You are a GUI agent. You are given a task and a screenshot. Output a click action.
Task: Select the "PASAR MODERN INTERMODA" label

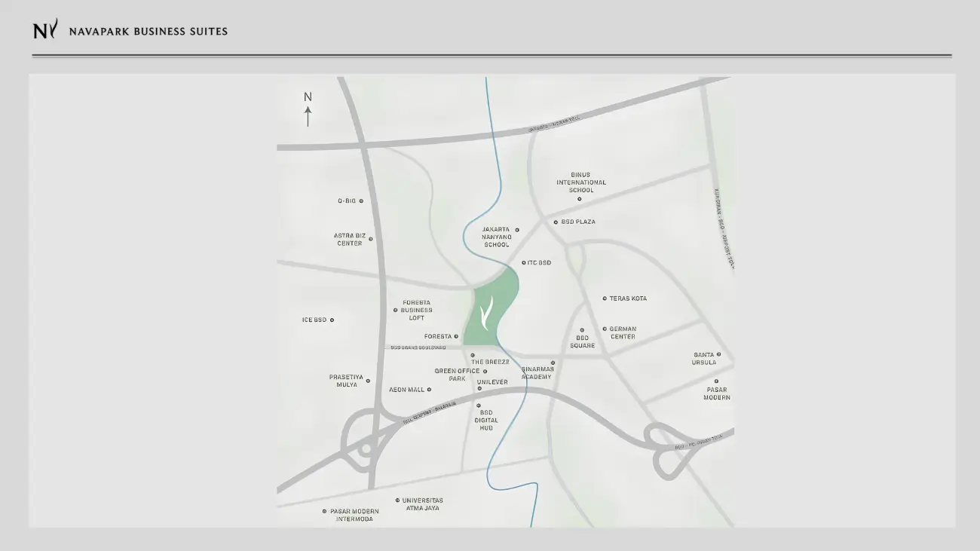click(x=354, y=516)
